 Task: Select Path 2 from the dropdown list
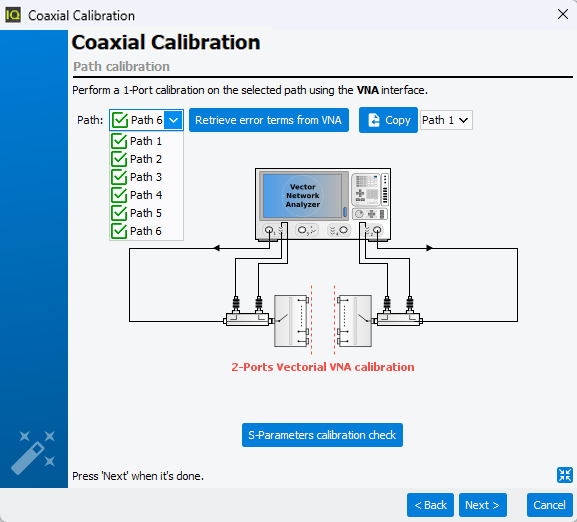(146, 159)
